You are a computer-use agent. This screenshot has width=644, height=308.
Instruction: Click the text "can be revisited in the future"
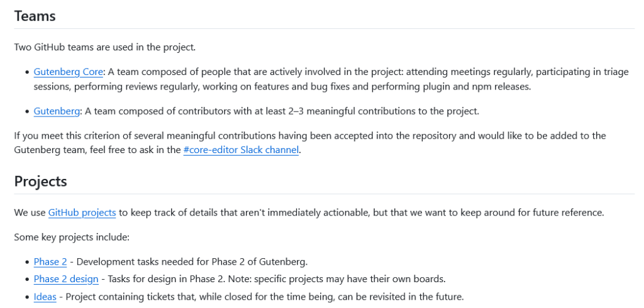click(x=392, y=297)
